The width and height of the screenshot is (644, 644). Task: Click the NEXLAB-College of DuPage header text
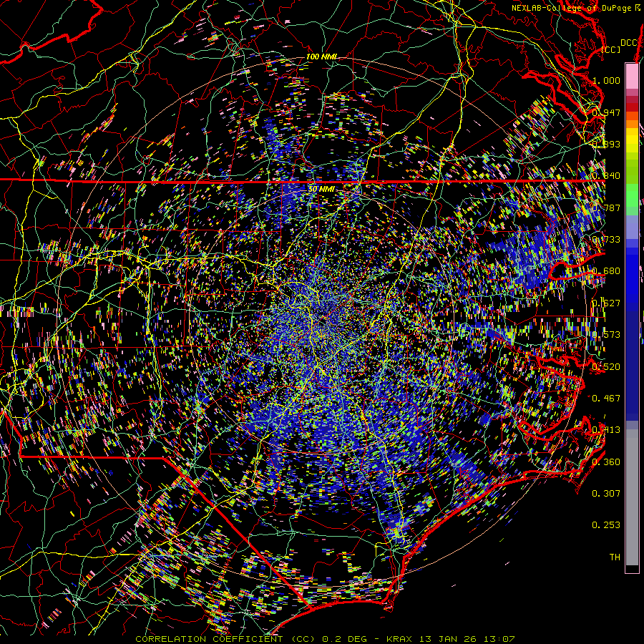coord(572,8)
